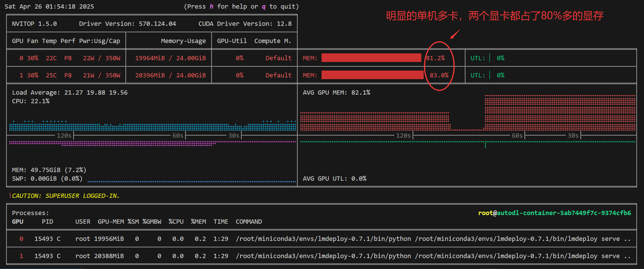This screenshot has height=269, width=644.
Task: Click the GPU 1 red memory bar
Action: pyautogui.click(x=372, y=75)
